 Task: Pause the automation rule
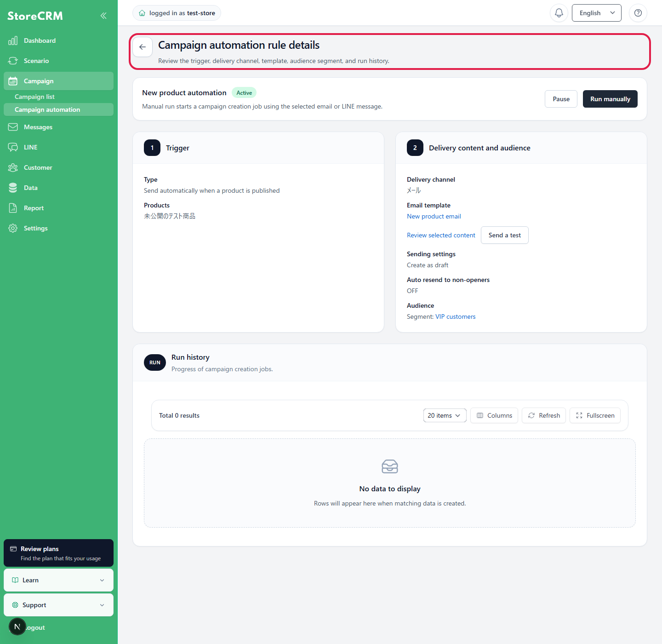561,99
